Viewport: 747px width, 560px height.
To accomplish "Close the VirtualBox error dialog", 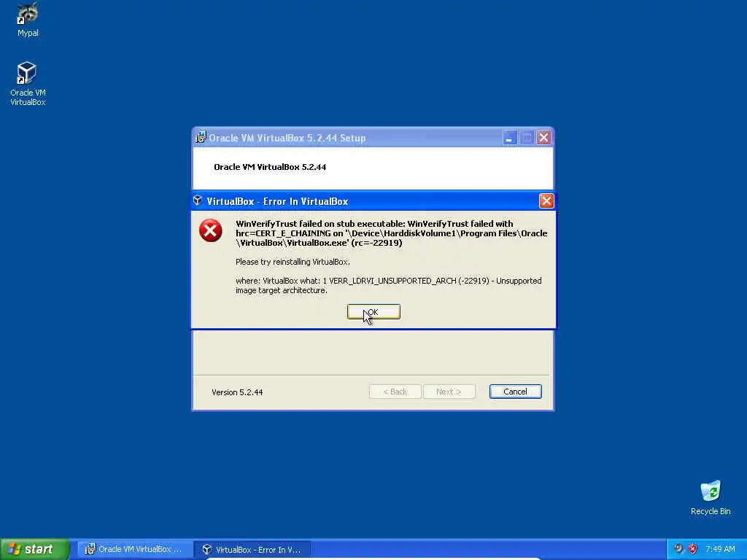I will (x=546, y=201).
